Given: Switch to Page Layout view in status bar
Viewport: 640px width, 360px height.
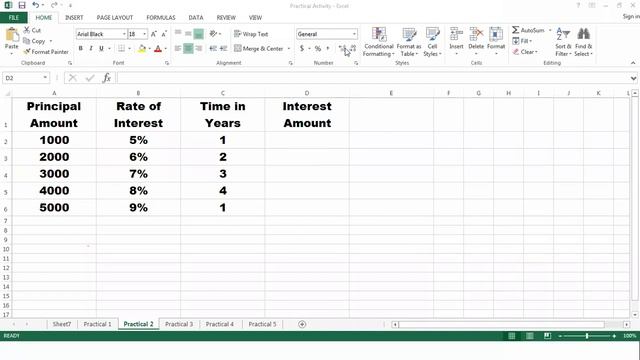Looking at the screenshot, I should pos(529,336).
